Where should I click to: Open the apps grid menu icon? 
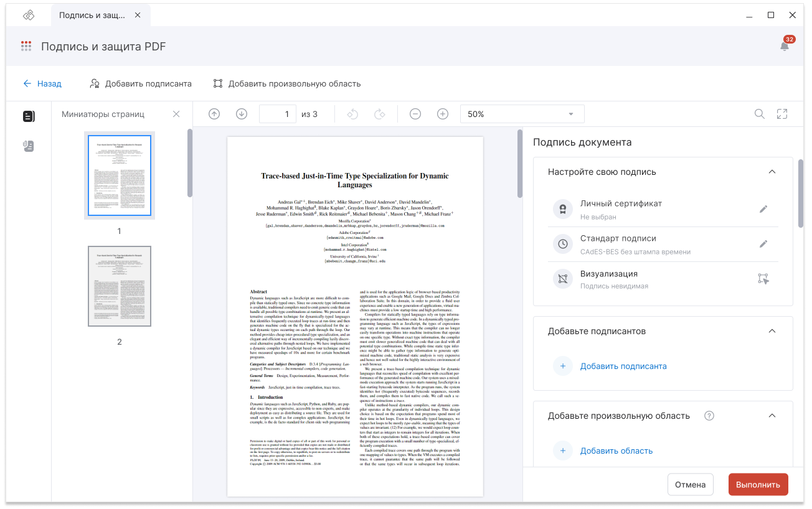pos(26,46)
